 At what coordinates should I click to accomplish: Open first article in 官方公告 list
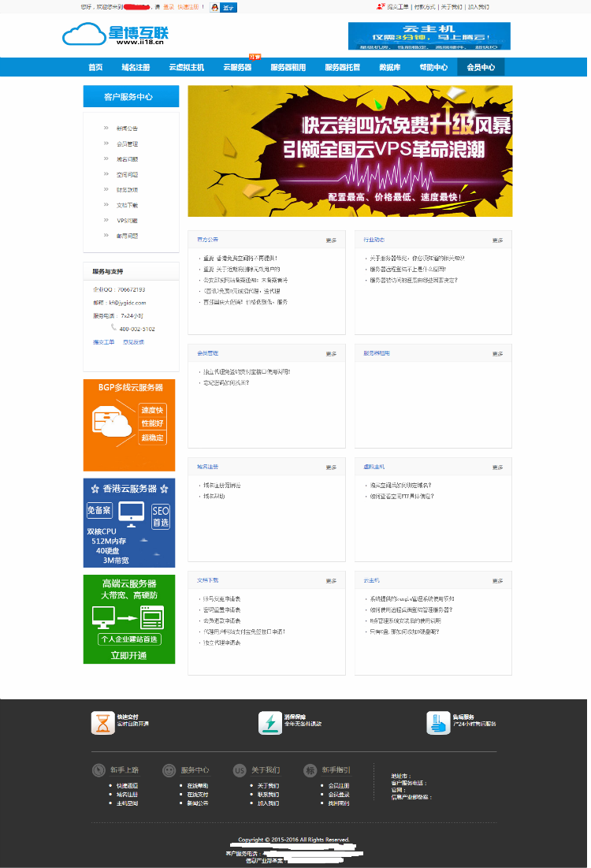[240, 259]
